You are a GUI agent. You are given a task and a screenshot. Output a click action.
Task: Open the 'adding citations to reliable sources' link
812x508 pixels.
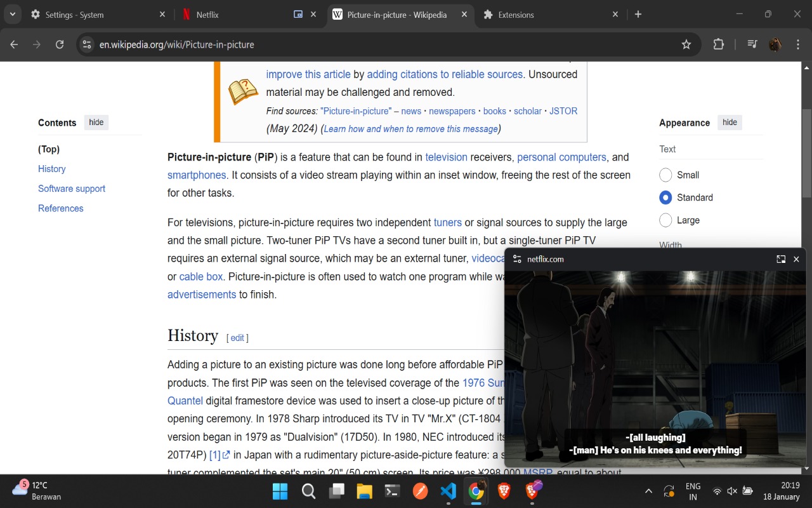tap(444, 74)
